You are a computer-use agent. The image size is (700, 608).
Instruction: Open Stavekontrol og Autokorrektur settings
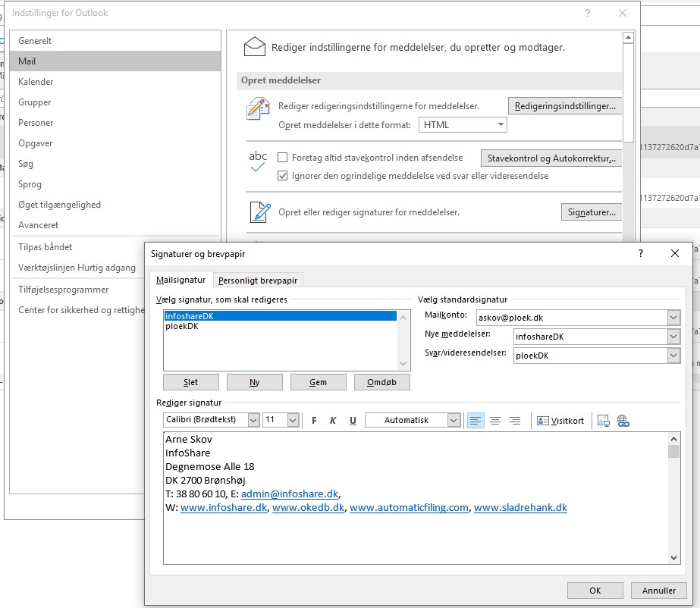551,158
